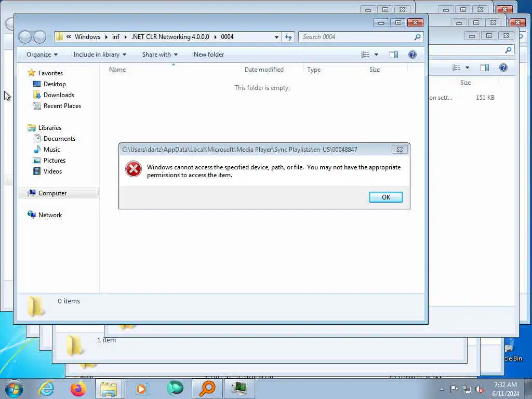Viewport: 532px width, 399px height.
Task: Open the orange magnifier taskbar app
Action: click(207, 389)
